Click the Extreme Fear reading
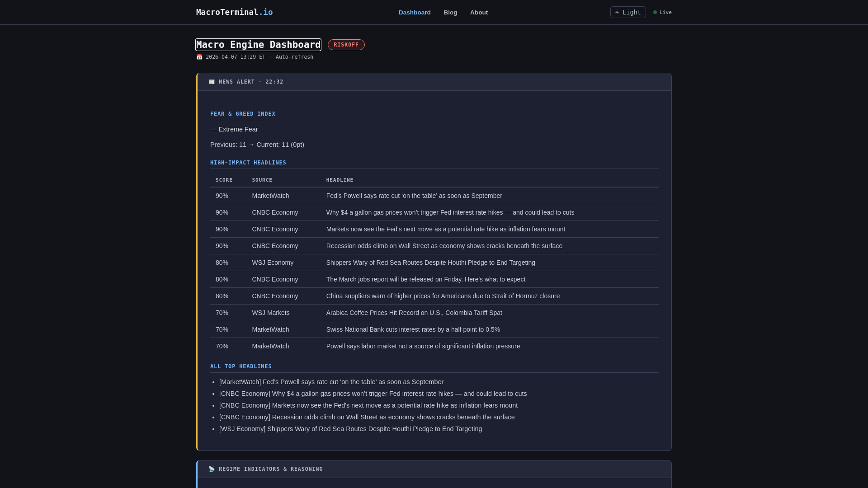Image resolution: width=868 pixels, height=488 pixels. pyautogui.click(x=234, y=129)
